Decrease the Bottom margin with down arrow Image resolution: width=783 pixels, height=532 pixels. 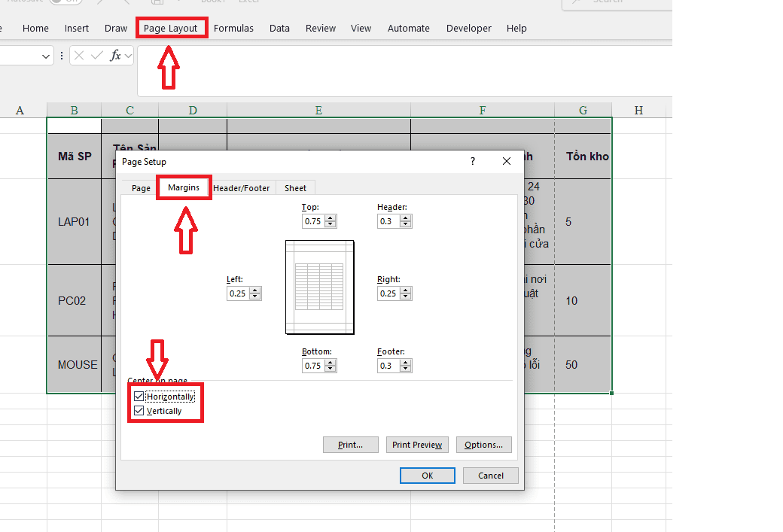tap(331, 369)
